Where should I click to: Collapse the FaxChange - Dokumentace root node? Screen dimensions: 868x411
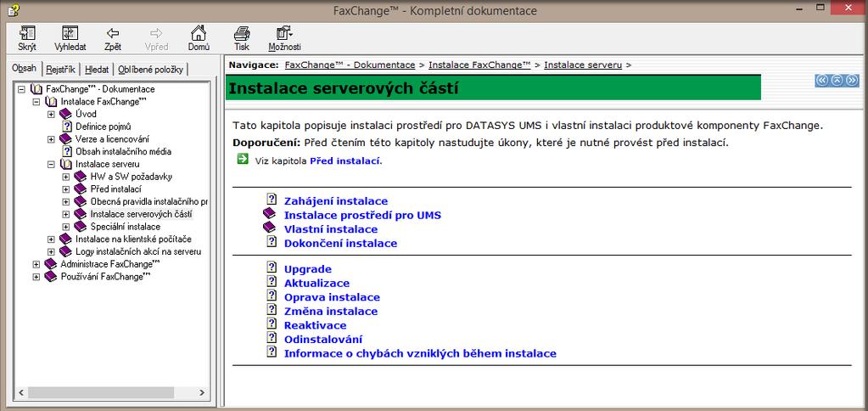tap(21, 88)
